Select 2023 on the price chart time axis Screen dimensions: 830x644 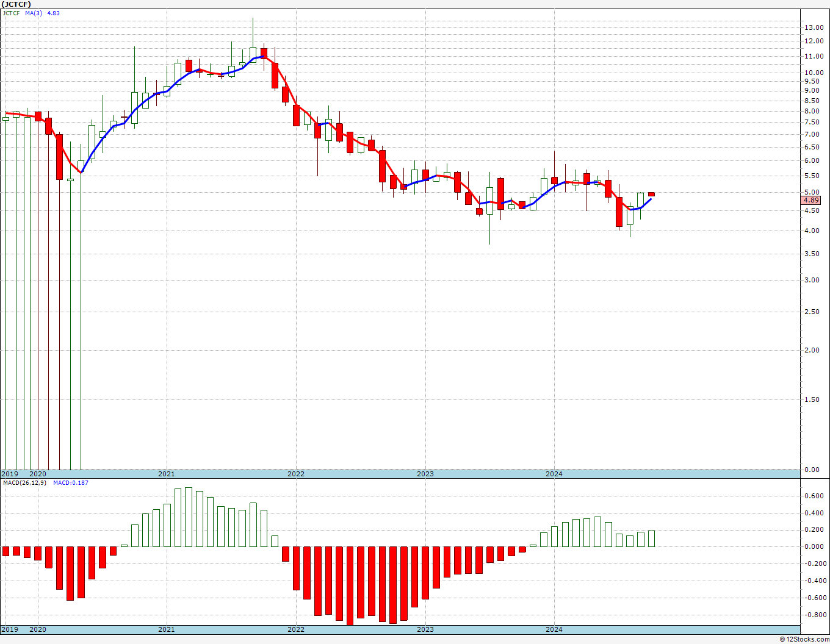[x=425, y=474]
